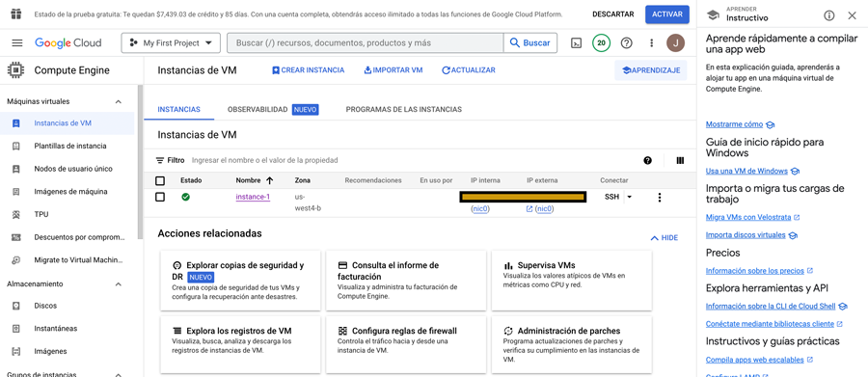
Task: Sort by Nombre using the arrow icon
Action: click(270, 180)
